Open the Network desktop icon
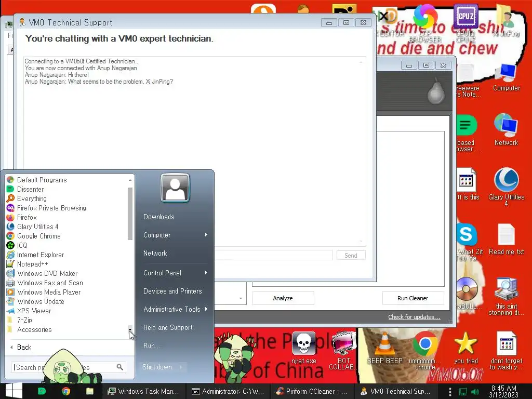The image size is (532, 399). (x=506, y=129)
